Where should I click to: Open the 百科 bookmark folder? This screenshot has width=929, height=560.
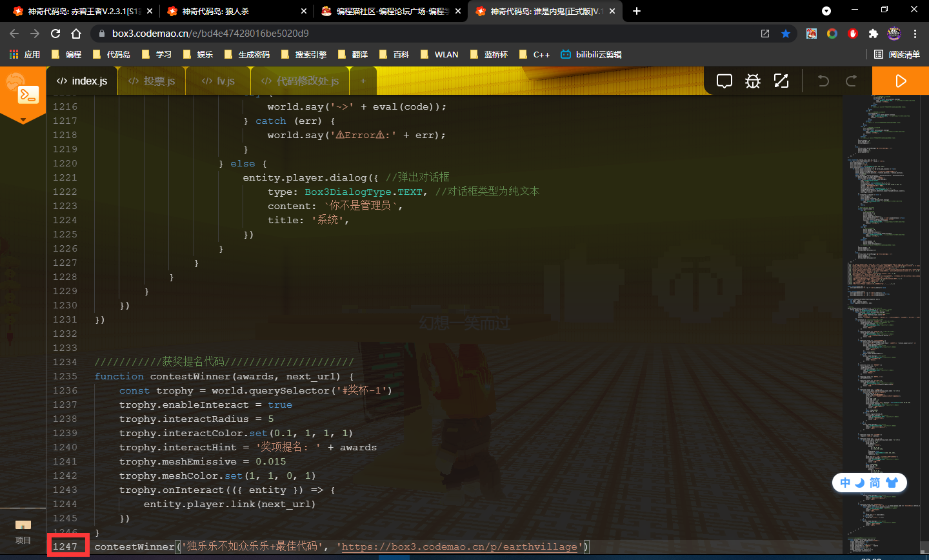click(x=394, y=55)
